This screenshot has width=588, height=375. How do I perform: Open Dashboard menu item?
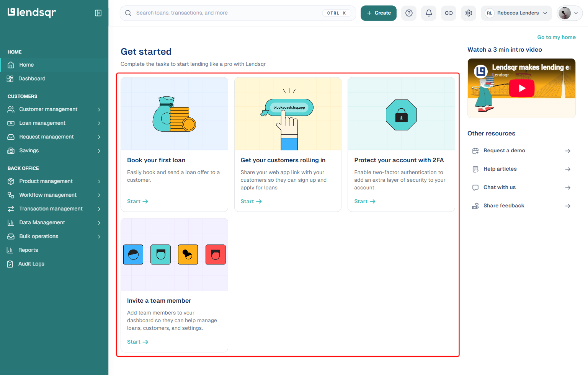(x=54, y=78)
